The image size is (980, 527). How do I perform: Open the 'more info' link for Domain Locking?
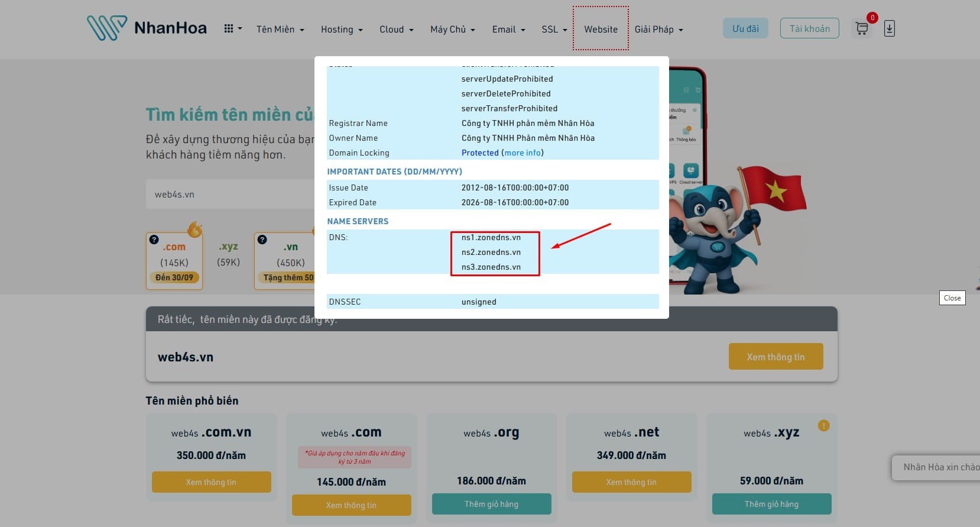click(523, 153)
